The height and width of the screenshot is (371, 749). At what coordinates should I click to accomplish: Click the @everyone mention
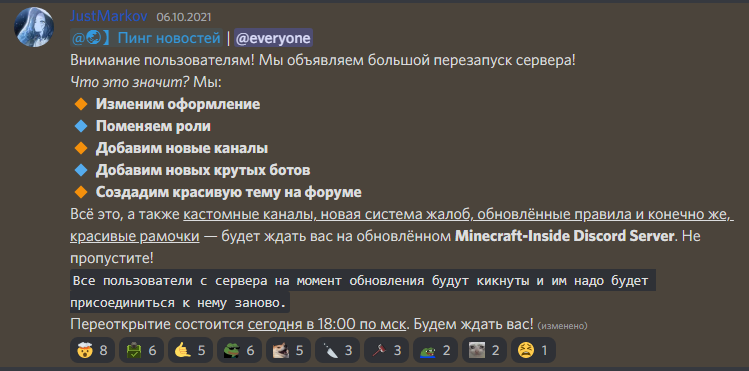click(273, 38)
